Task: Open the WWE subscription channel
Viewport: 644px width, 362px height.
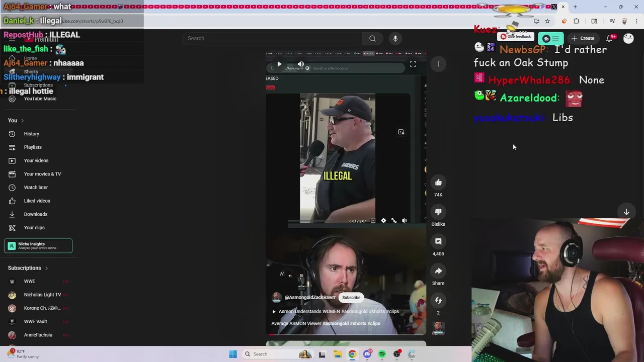Action: point(39,282)
